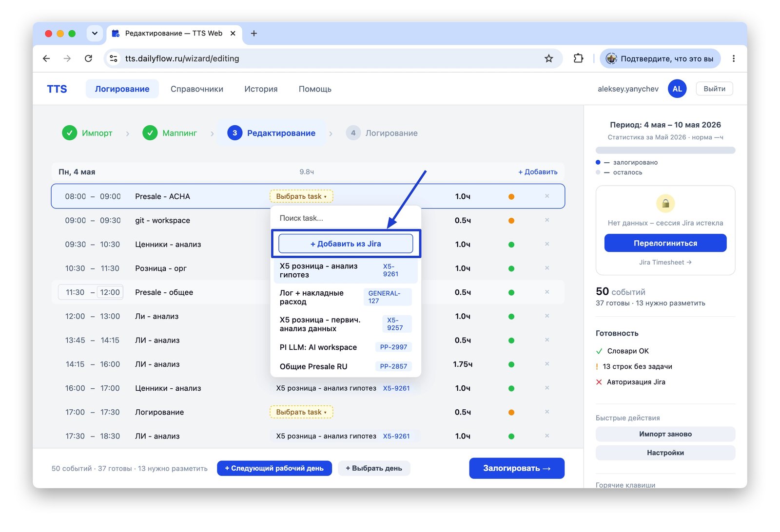Remove the Розница - орг row
The width and height of the screenshot is (780, 532).
click(547, 268)
